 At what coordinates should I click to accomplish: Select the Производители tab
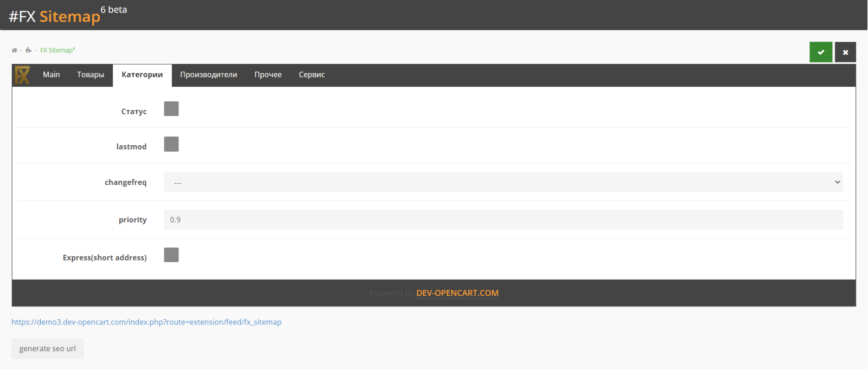tap(209, 75)
